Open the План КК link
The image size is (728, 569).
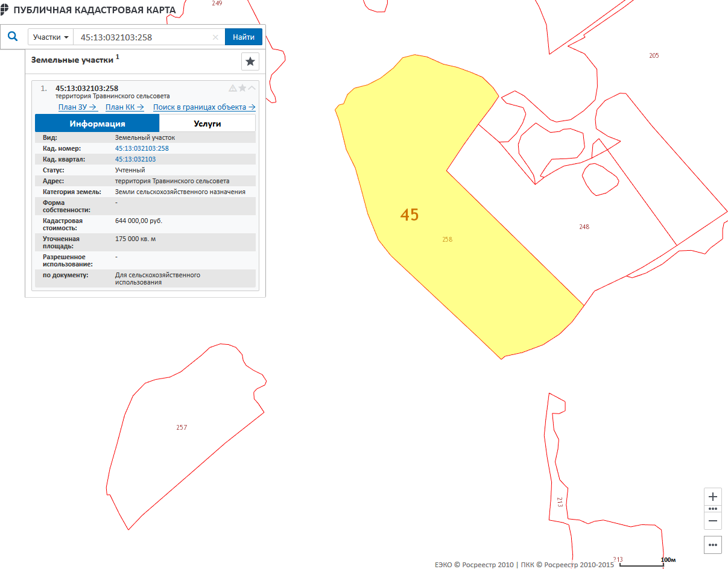click(124, 107)
